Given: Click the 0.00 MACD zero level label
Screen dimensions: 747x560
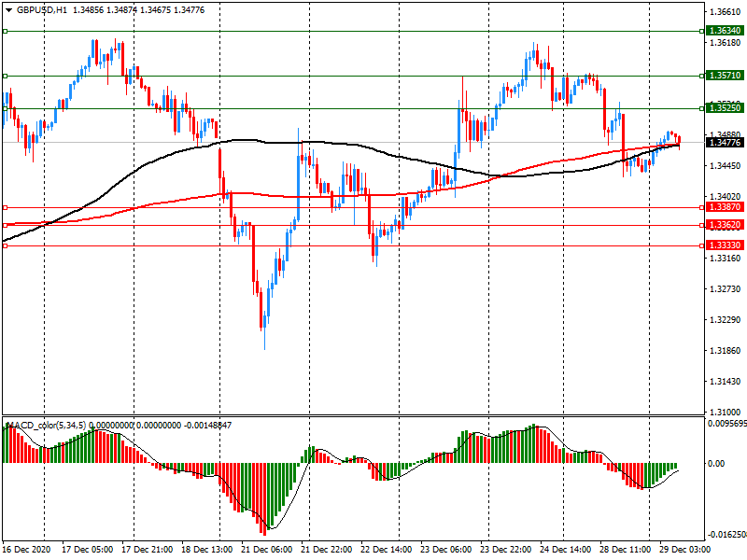Looking at the screenshot, I should point(716,463).
